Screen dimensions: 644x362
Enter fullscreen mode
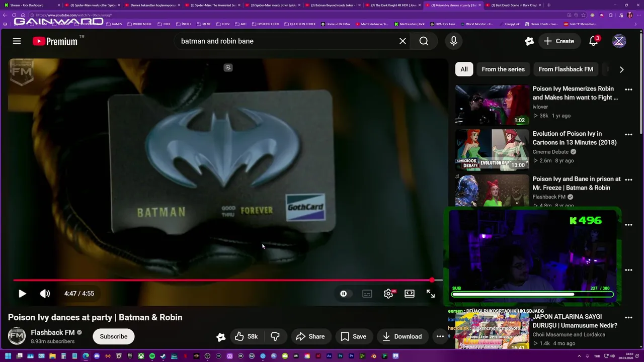[431, 294]
